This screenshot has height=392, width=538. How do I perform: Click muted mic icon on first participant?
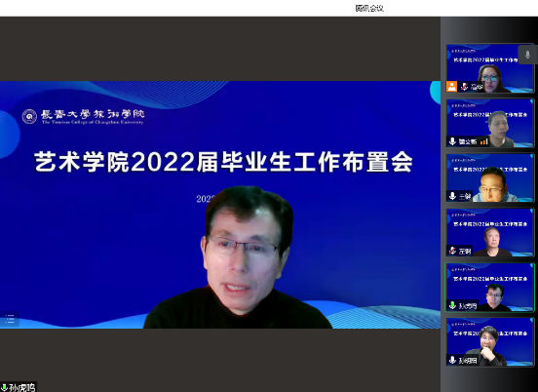tap(464, 87)
